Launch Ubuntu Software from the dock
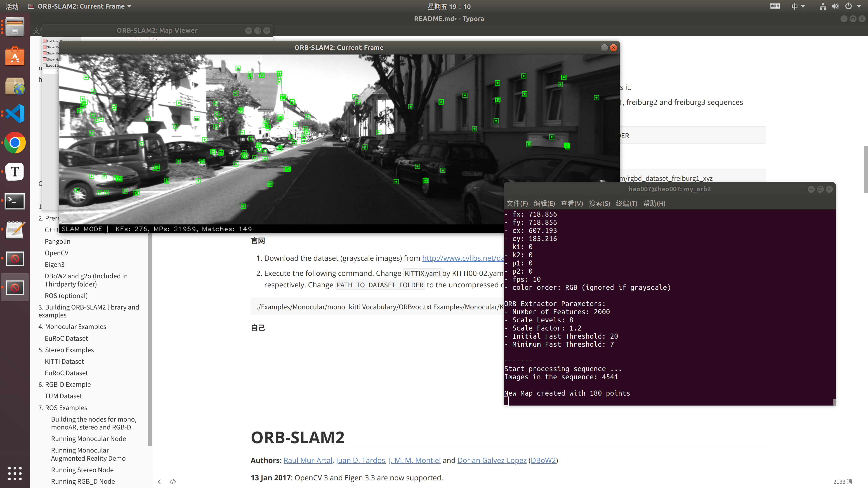 click(15, 56)
